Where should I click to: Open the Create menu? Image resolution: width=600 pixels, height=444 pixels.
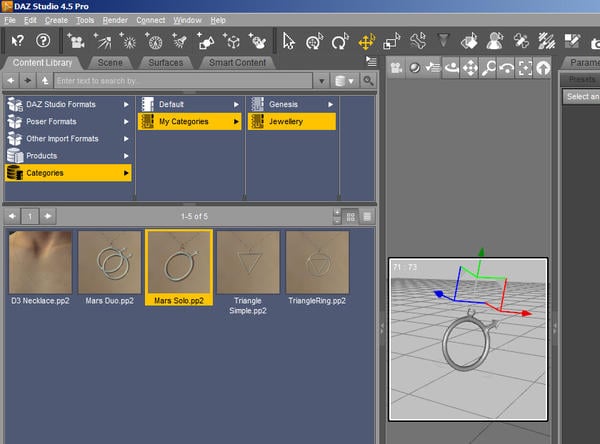56,20
